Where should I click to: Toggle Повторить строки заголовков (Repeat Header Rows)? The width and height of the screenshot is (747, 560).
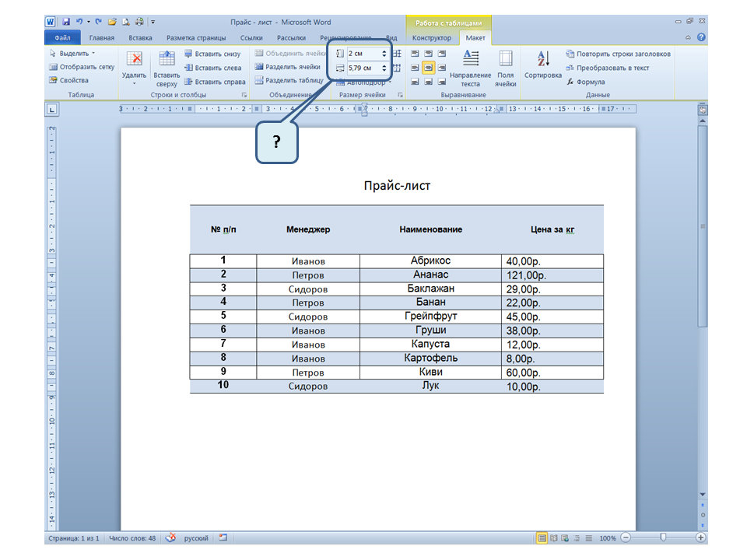618,54
